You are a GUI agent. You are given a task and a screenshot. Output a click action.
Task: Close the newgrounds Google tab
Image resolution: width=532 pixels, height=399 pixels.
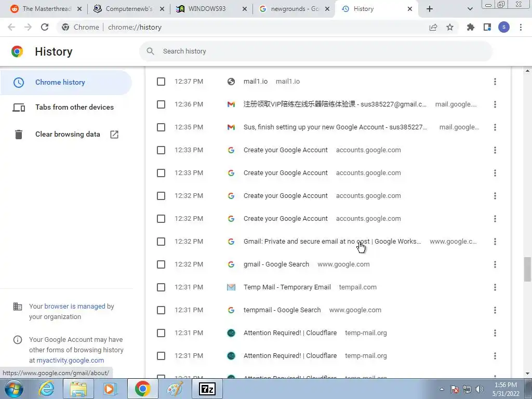[x=327, y=9]
